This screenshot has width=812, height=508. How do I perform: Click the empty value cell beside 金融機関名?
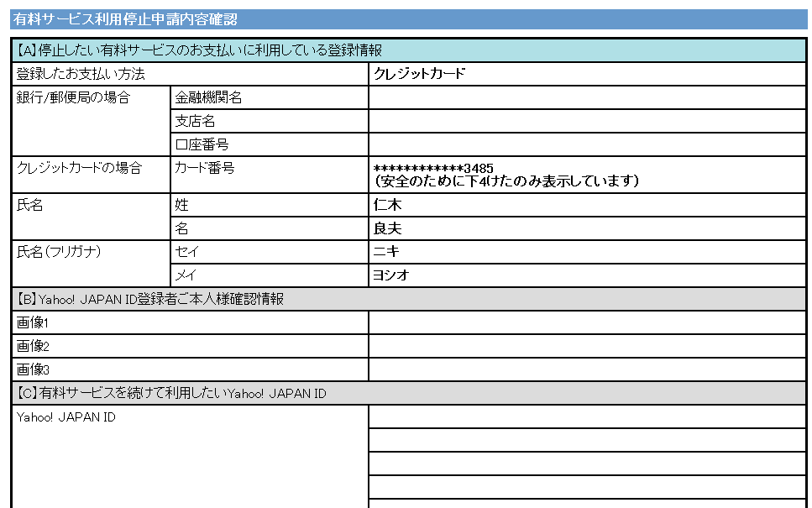click(587, 97)
